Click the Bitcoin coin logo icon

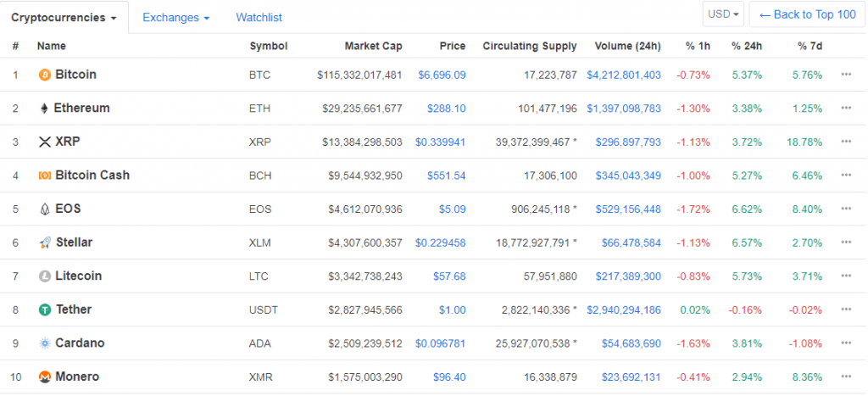pyautogui.click(x=45, y=75)
